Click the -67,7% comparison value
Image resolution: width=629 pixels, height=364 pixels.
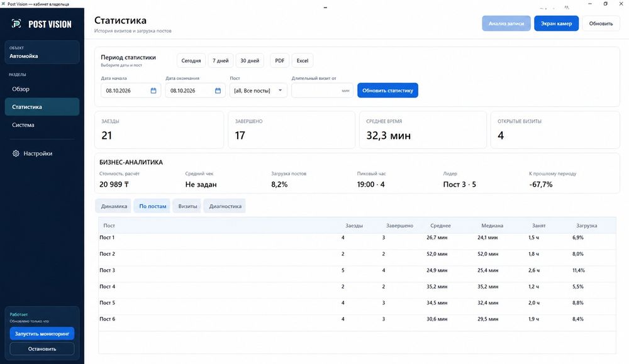tap(541, 184)
